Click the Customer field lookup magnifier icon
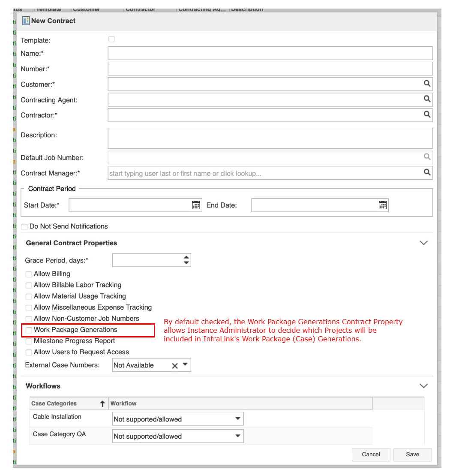The width and height of the screenshot is (450, 476). click(427, 84)
